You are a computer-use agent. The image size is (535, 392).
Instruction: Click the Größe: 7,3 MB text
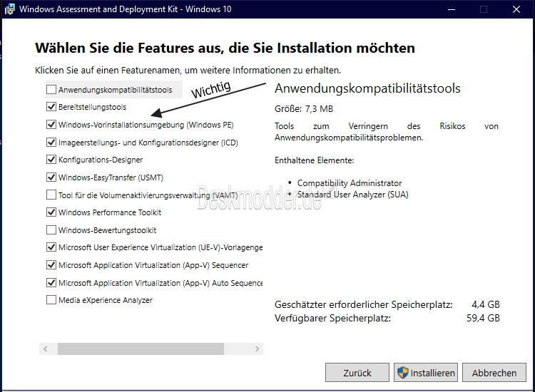pyautogui.click(x=304, y=109)
